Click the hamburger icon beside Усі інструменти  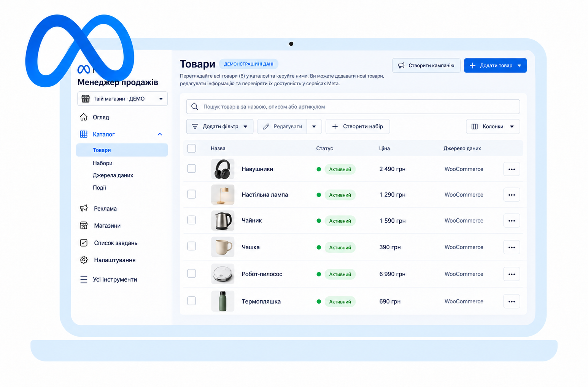[84, 279]
